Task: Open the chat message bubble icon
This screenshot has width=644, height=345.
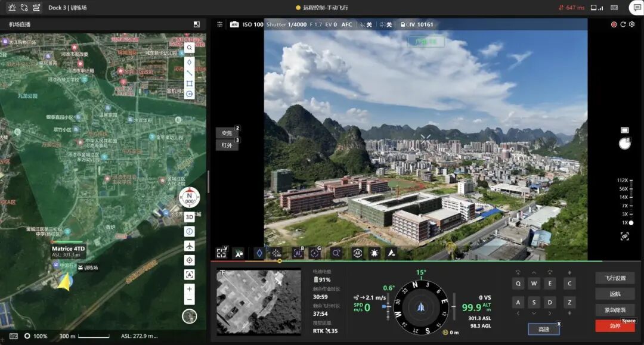Action: coord(636,8)
